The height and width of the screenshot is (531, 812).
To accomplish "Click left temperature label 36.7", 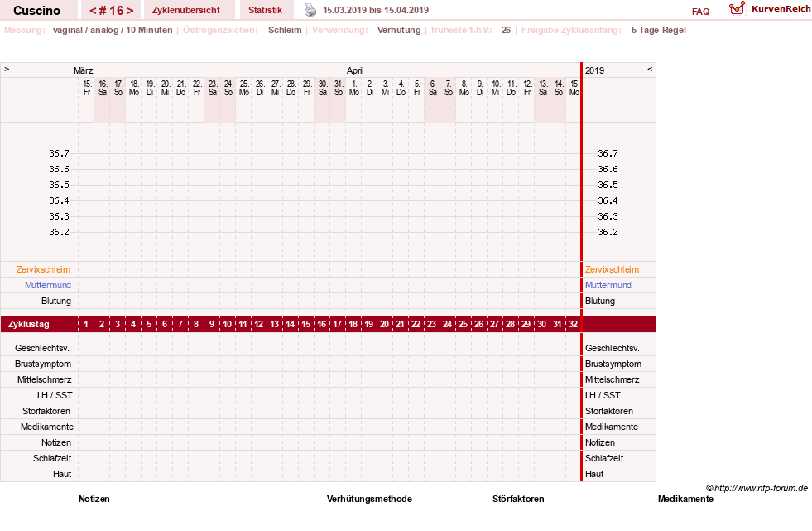I will pyautogui.click(x=59, y=153).
